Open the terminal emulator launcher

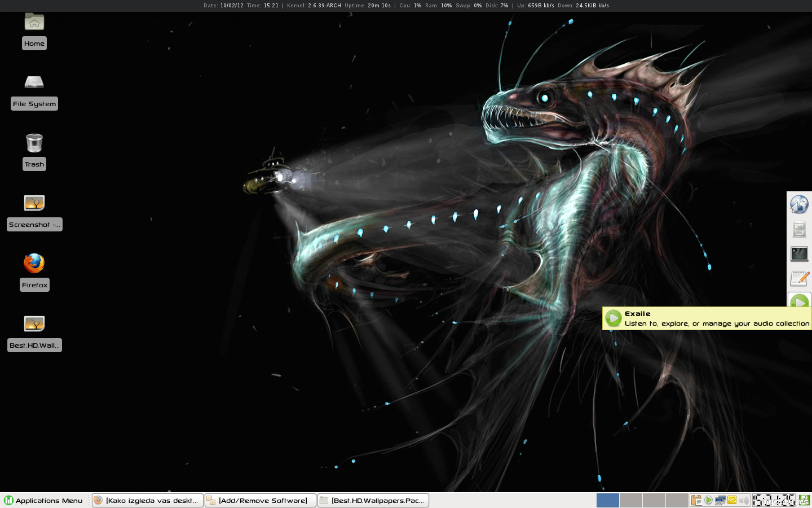pos(799,254)
